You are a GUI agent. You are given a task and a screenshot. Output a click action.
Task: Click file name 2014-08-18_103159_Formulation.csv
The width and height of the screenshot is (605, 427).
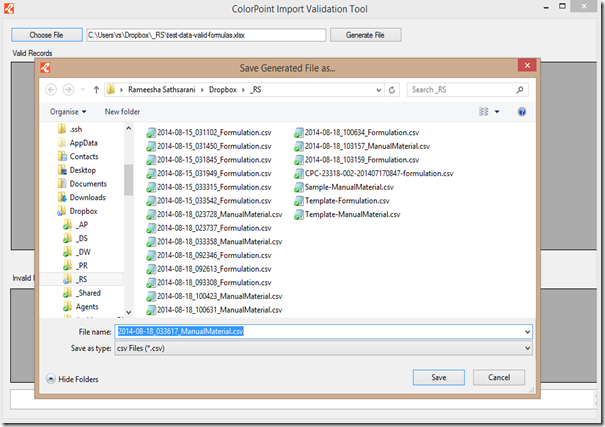(362, 160)
